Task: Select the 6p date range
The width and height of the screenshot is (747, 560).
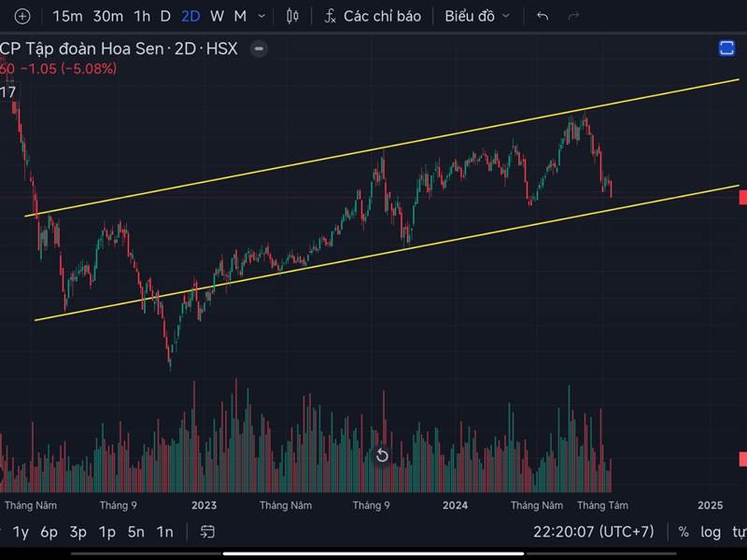Action: [49, 532]
